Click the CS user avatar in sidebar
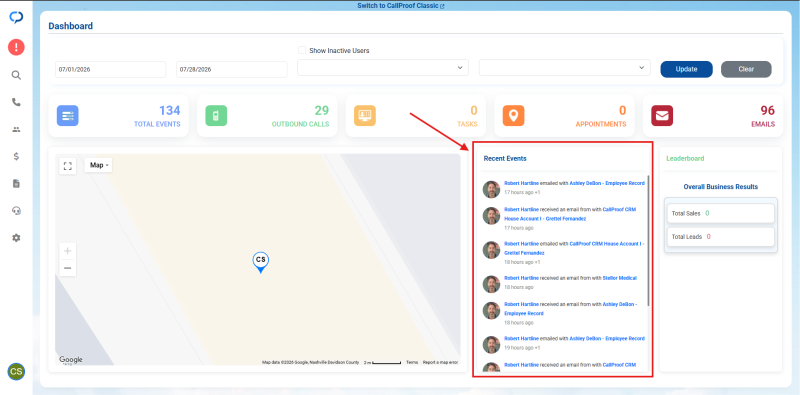 point(16,372)
